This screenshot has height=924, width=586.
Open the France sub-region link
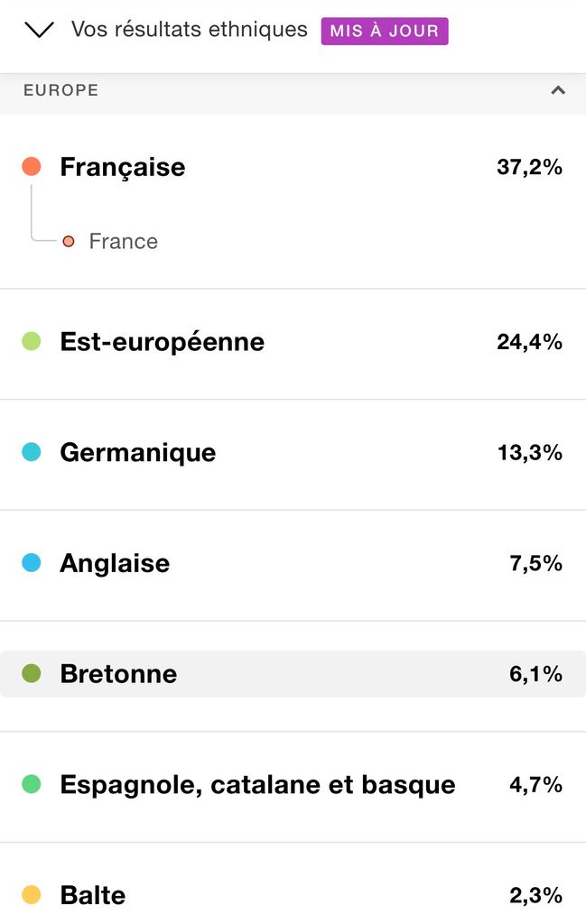point(123,241)
